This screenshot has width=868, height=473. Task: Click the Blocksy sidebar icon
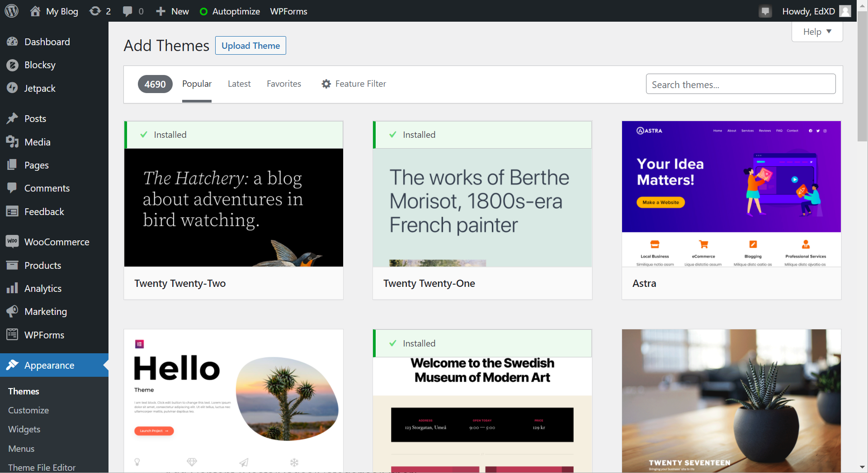pos(12,65)
